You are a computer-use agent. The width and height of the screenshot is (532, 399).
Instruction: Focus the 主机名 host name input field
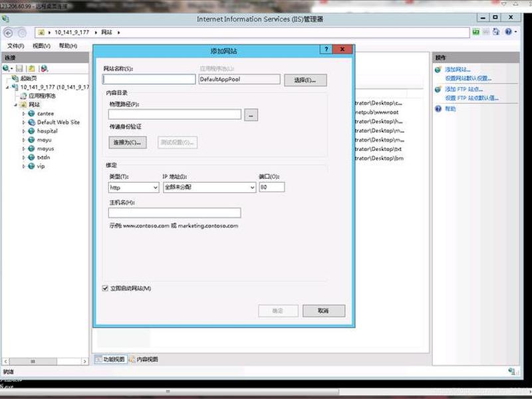pyautogui.click(x=175, y=213)
